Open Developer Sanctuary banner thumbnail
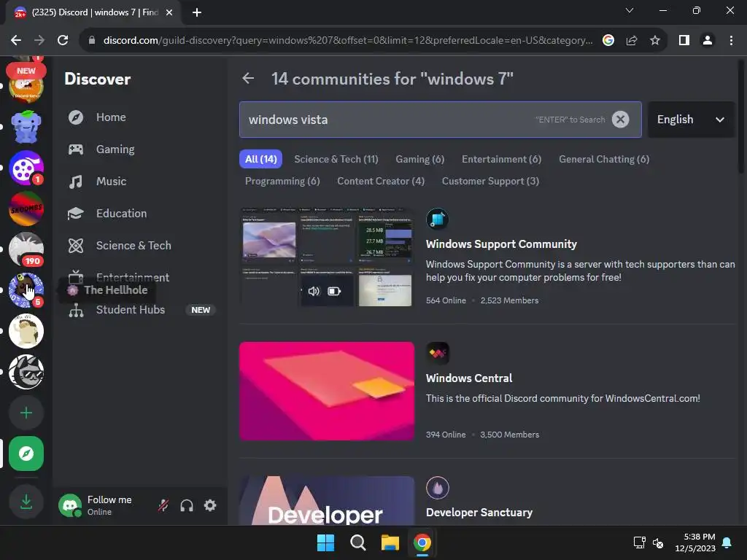This screenshot has width=747, height=560. click(327, 500)
